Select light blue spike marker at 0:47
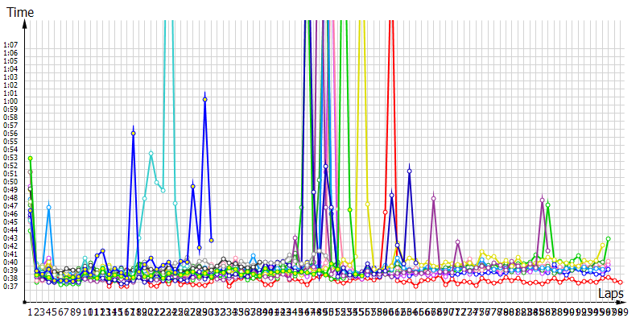The image size is (644, 322). (48, 207)
